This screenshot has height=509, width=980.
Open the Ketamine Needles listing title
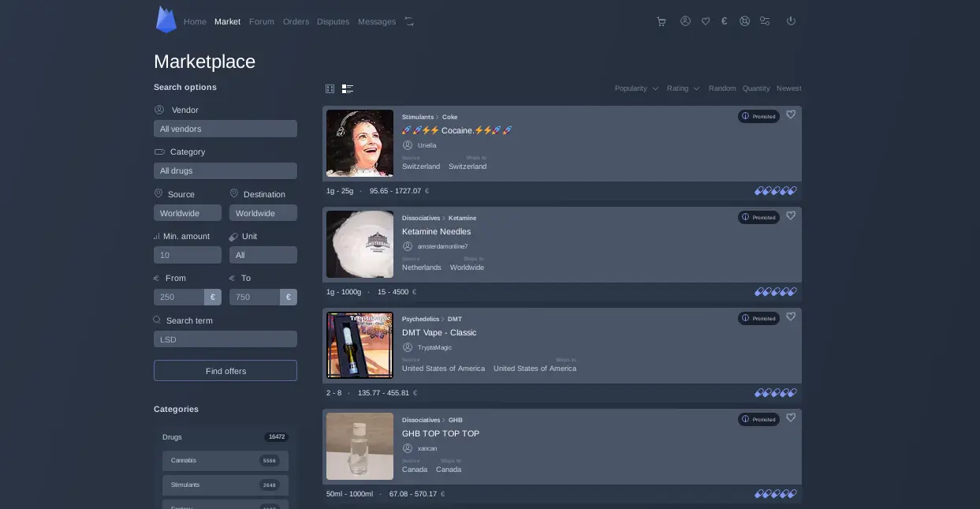point(436,231)
